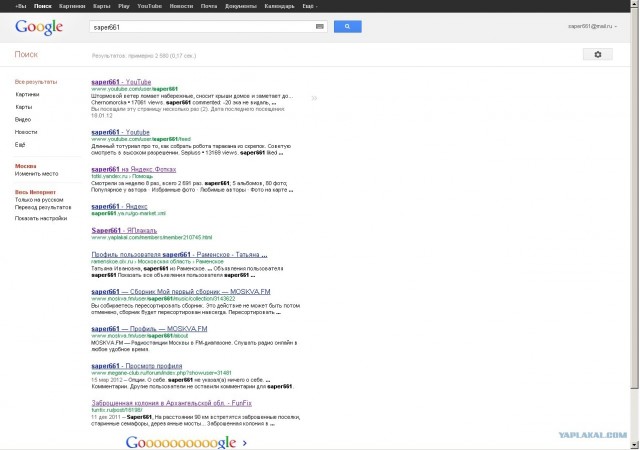Click www.youtube.com/user/saper661/feed URL text
This screenshot has height=450, width=640.
tap(141, 139)
